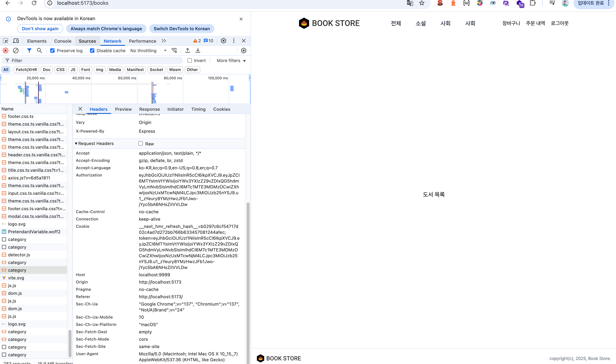
Task: Clear the network log
Action: coord(16,51)
